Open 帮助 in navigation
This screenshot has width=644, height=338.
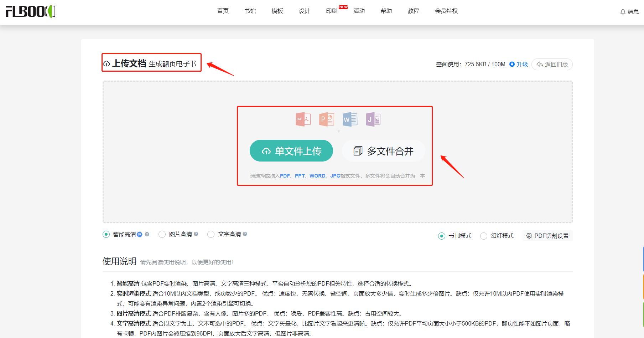[x=386, y=11]
